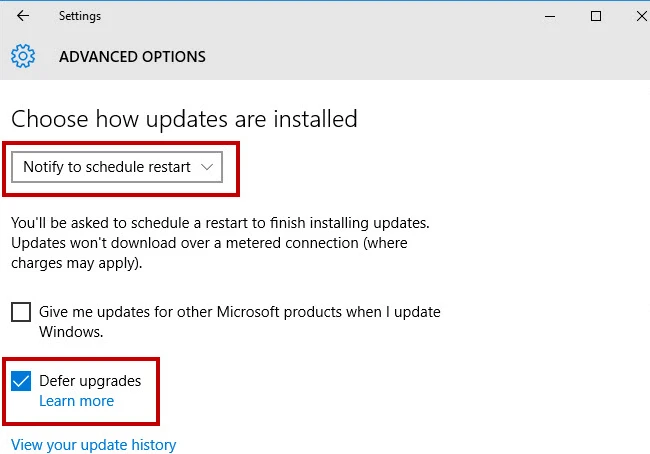Click the word Windows. under the checkbox label
Viewport: 650px width, 454px height.
click(71, 332)
